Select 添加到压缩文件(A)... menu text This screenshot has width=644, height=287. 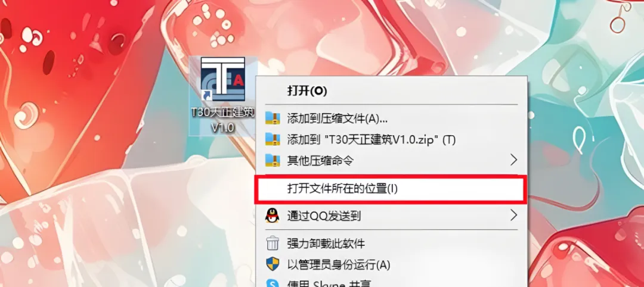tap(337, 119)
